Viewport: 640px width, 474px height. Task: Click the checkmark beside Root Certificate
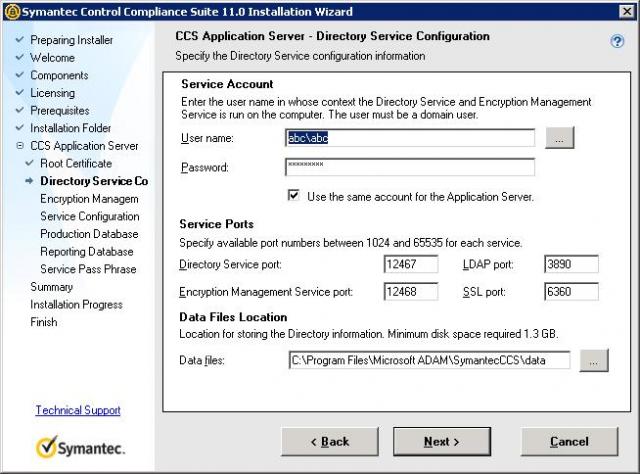[x=29, y=163]
